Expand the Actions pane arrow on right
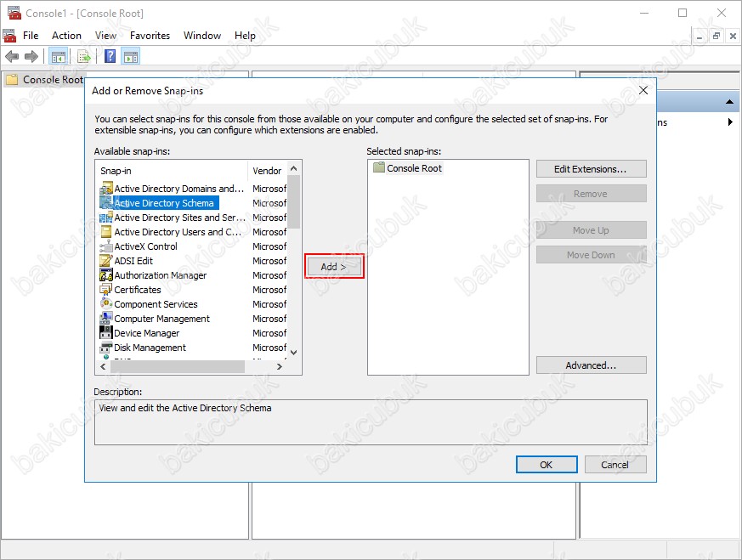 click(x=730, y=122)
